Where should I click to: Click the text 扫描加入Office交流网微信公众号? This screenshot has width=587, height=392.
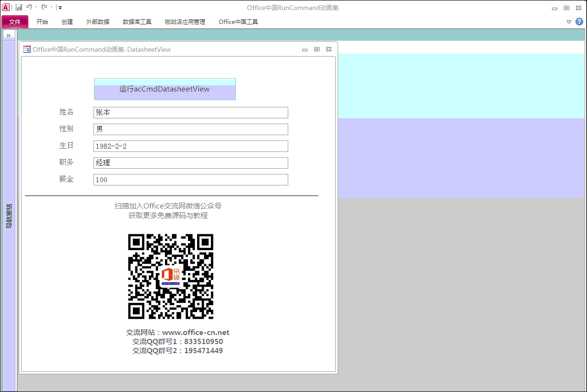pyautogui.click(x=168, y=206)
